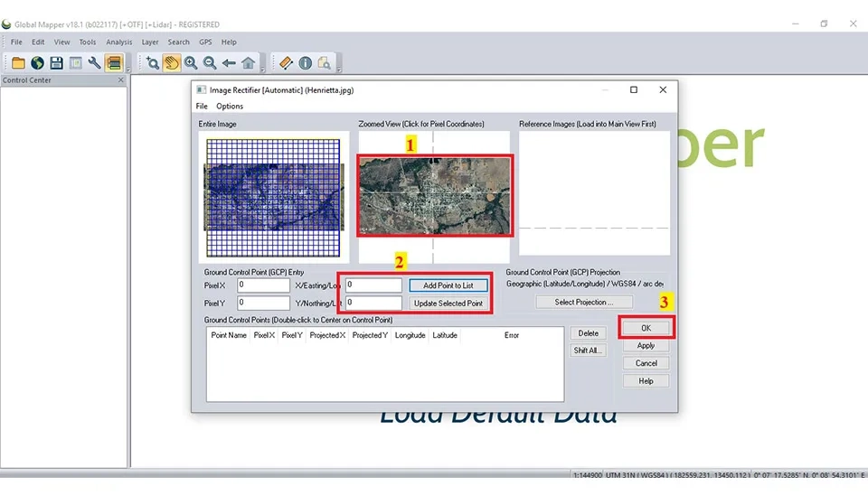868x495 pixels.
Task: Select the Measure ruler tool
Action: [x=286, y=63]
